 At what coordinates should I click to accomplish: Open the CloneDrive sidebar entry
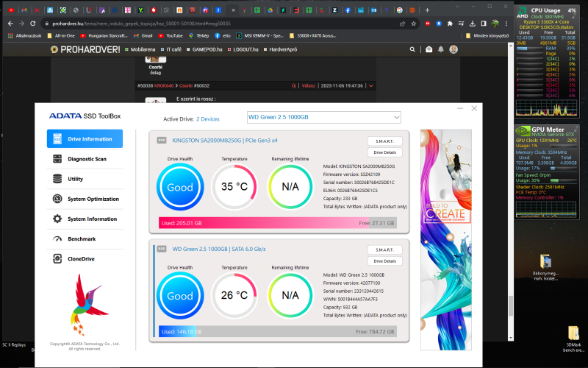click(x=85, y=259)
